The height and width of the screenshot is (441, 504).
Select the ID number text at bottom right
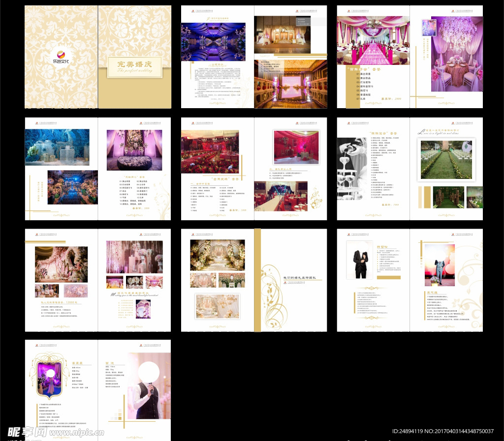[x=442, y=431]
